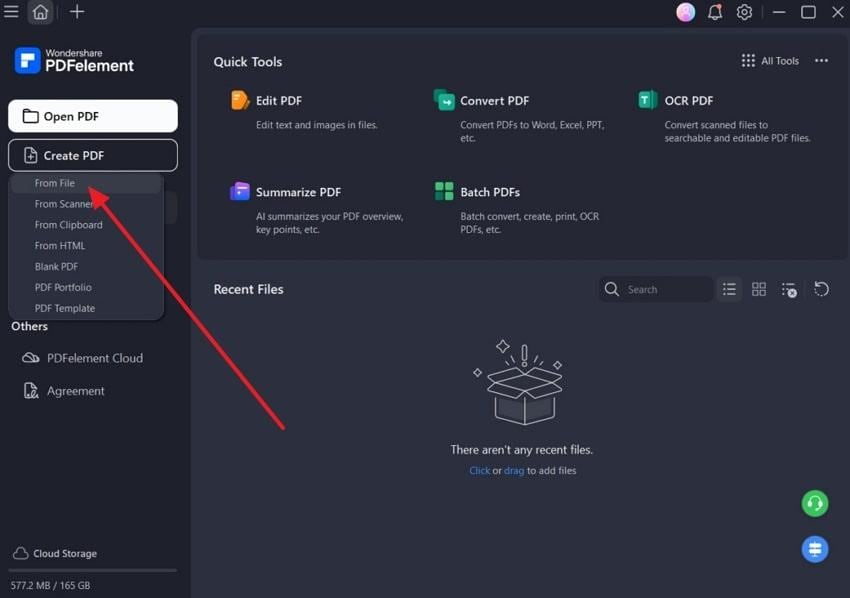This screenshot has width=850, height=598.
Task: Click the Cloud Storage icon
Action: point(21,553)
